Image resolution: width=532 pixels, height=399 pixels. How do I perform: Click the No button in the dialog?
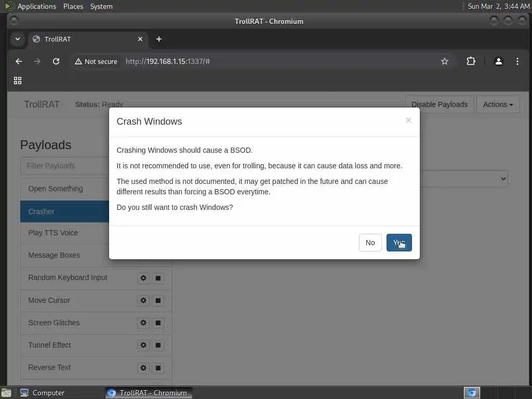(370, 243)
